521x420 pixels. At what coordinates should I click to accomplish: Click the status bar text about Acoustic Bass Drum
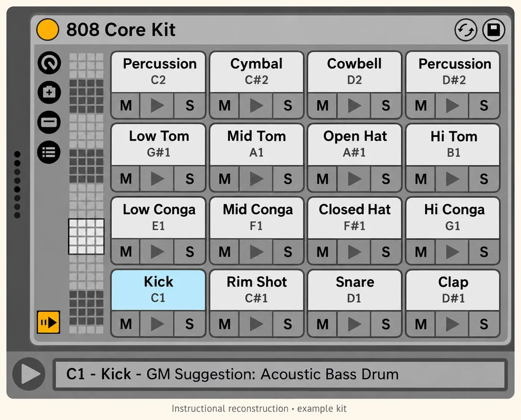[x=232, y=374]
